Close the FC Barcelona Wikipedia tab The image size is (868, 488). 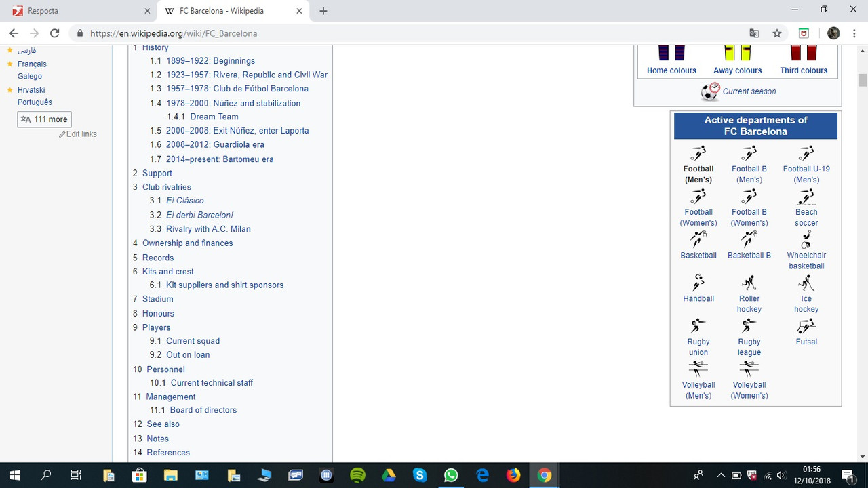coord(300,11)
